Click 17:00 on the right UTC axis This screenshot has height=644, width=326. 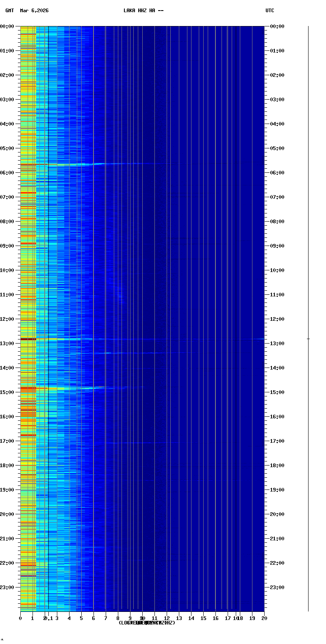[x=277, y=441]
